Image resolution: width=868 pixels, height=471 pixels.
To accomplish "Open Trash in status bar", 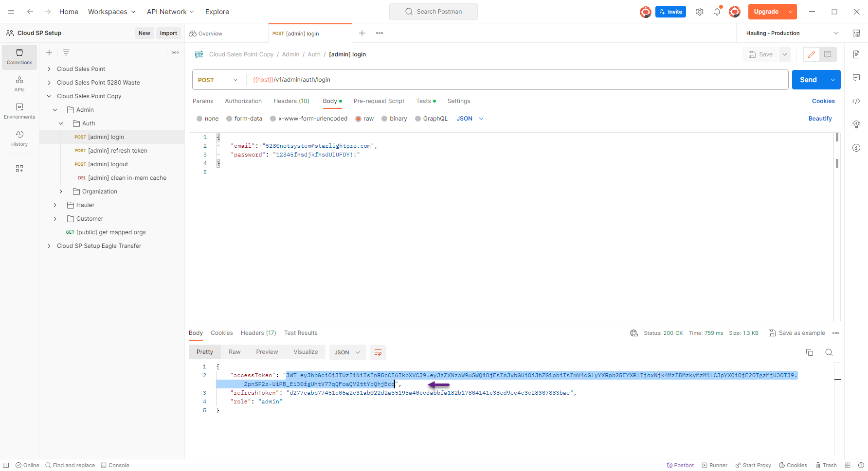I will (x=826, y=465).
